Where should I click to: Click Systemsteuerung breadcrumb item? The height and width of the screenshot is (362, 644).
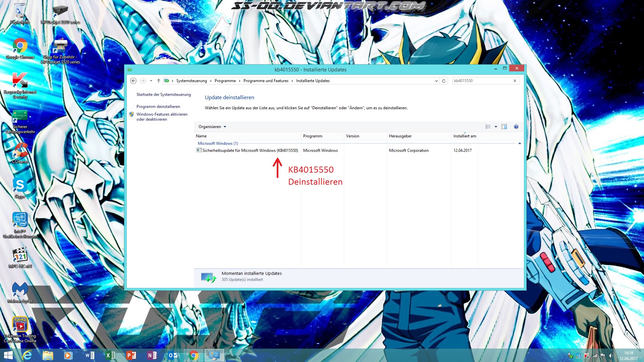click(192, 81)
